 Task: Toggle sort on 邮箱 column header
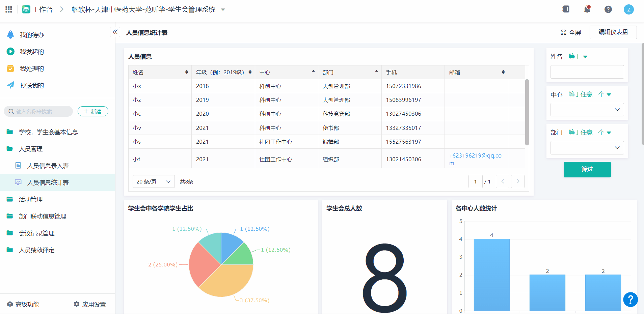tap(503, 72)
